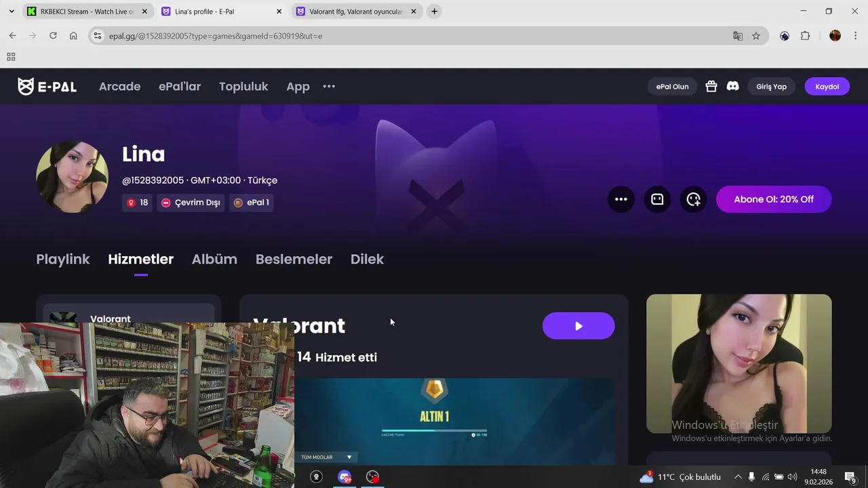The width and height of the screenshot is (868, 488).
Task: Click Lina's round profile avatar
Action: [72, 177]
